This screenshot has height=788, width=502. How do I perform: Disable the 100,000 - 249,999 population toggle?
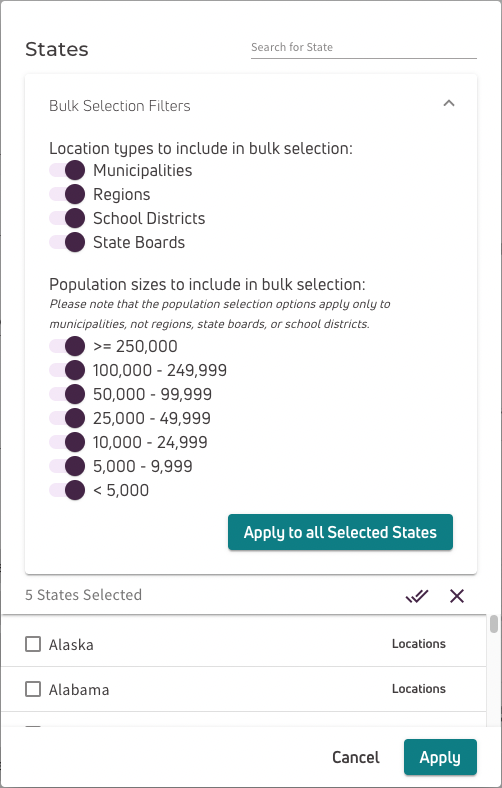[x=67, y=370]
